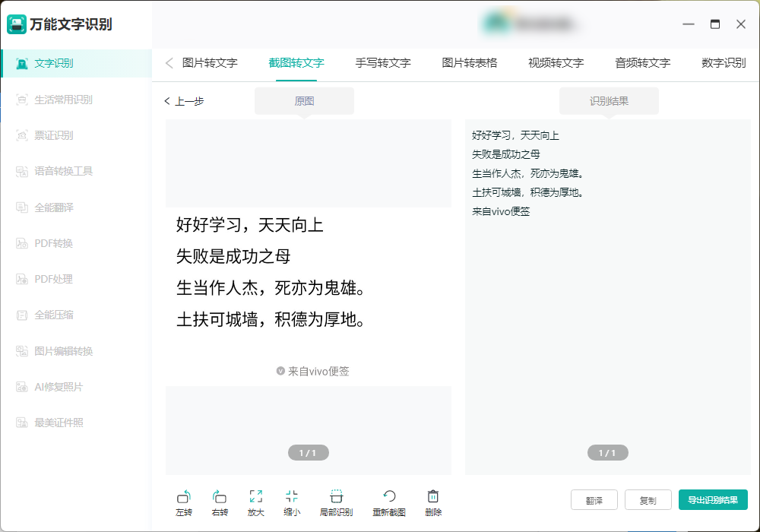
Task: Click the delete (删除) icon on toolbar
Action: (432, 502)
